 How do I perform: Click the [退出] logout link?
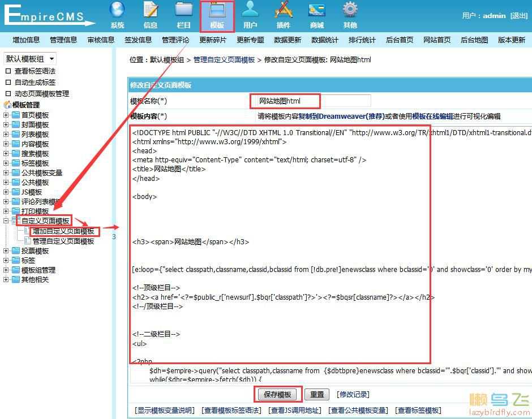(x=519, y=16)
